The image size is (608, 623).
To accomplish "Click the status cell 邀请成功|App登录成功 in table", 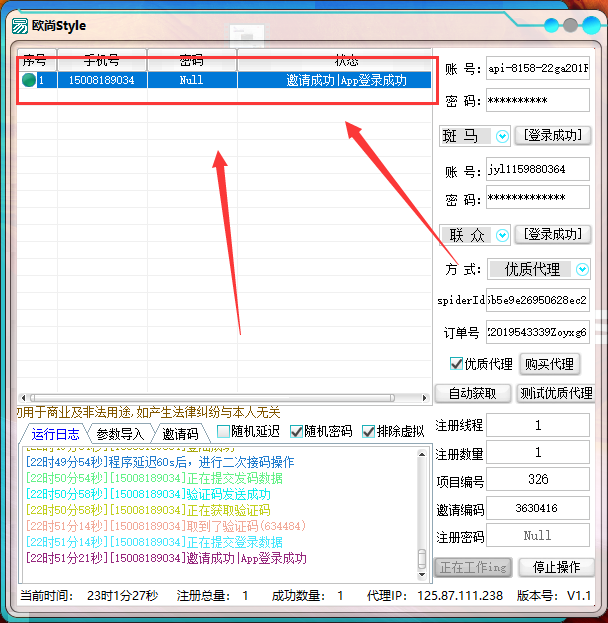I will click(335, 80).
